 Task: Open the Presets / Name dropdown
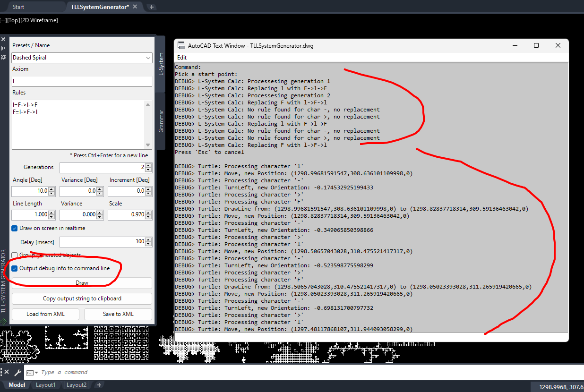pyautogui.click(x=149, y=58)
